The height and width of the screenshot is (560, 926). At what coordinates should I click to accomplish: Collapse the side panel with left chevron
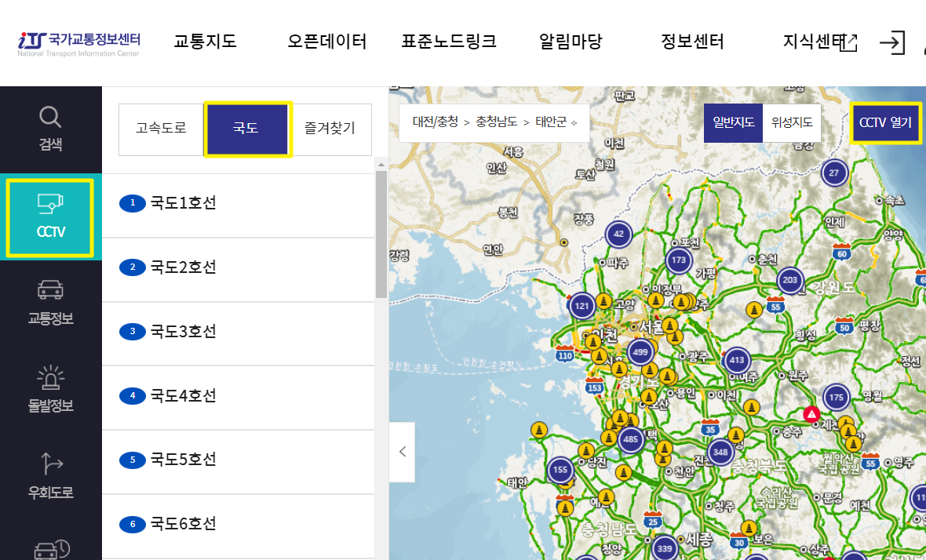click(x=402, y=452)
